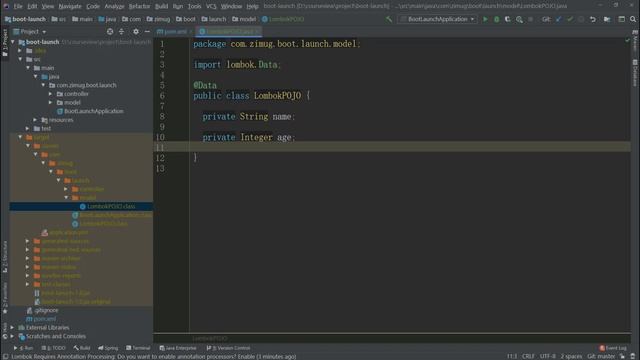Expand the test folder under src
The height and width of the screenshot is (360, 640).
pyautogui.click(x=28, y=129)
